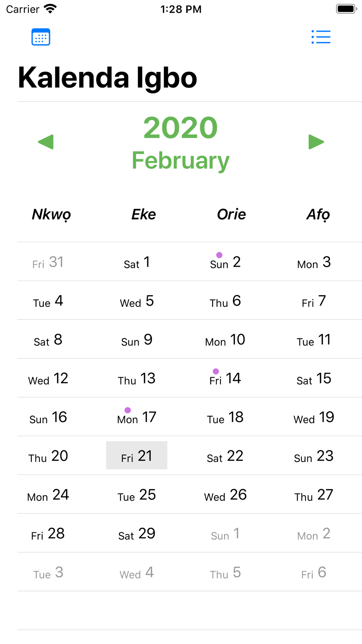This screenshot has width=362, height=644.
Task: Tap the February month label
Action: pyautogui.click(x=180, y=160)
